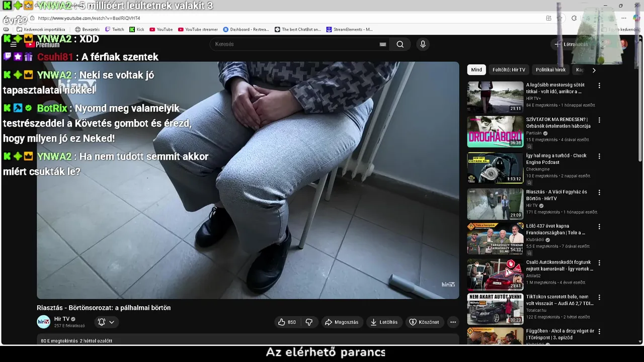Open 'Csaló Autókereskedőt' video thumbnail
Viewport: 644px width, 362px height.
point(495,275)
